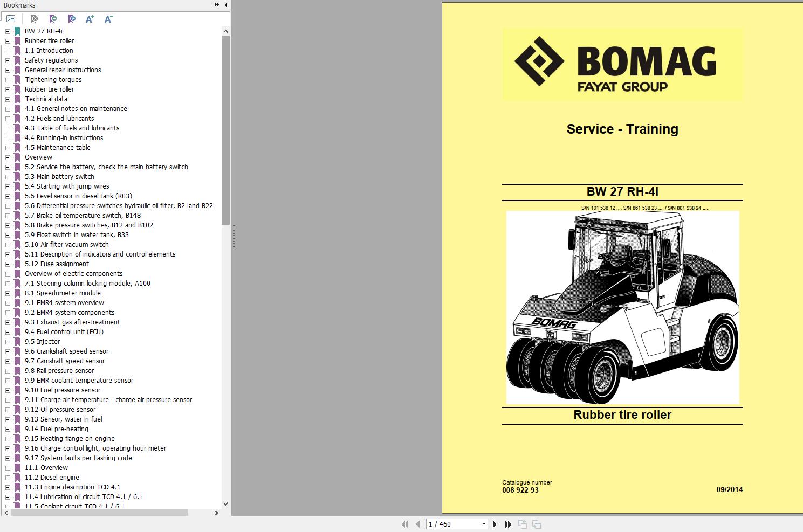Click the bookmark icon beside 9.5 Injector
This screenshot has width=803, height=532.
coord(17,342)
